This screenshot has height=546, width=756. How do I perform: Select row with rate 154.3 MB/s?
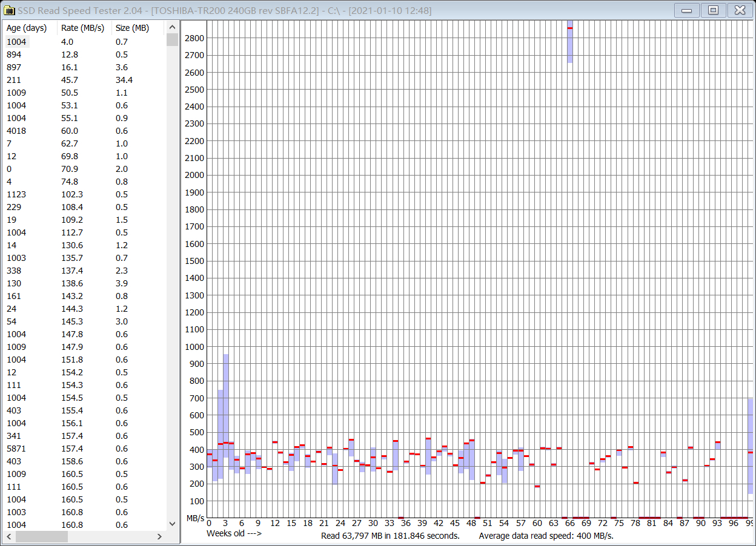pos(85,385)
